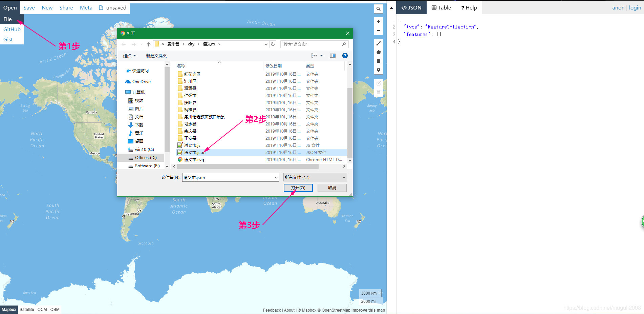
Task: Click the Feedback link on map
Action: (x=272, y=310)
